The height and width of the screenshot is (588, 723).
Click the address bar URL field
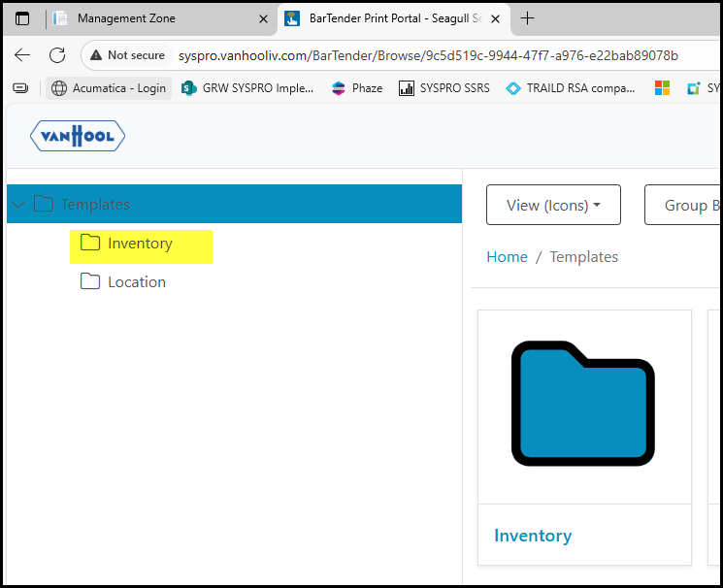[427, 55]
